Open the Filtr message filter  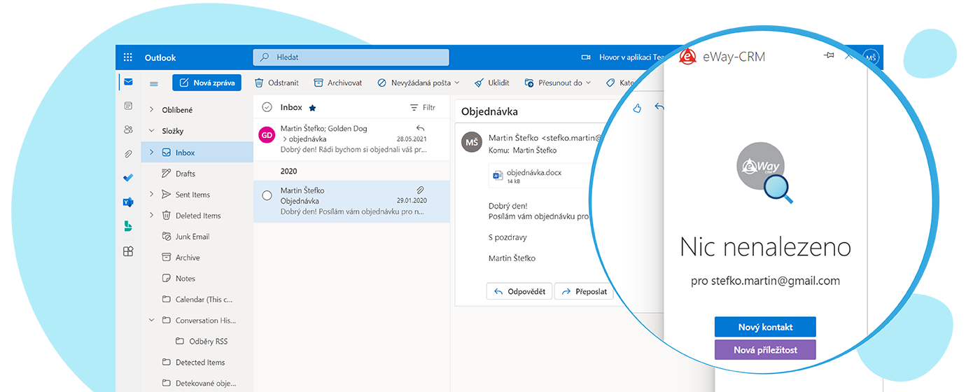423,108
